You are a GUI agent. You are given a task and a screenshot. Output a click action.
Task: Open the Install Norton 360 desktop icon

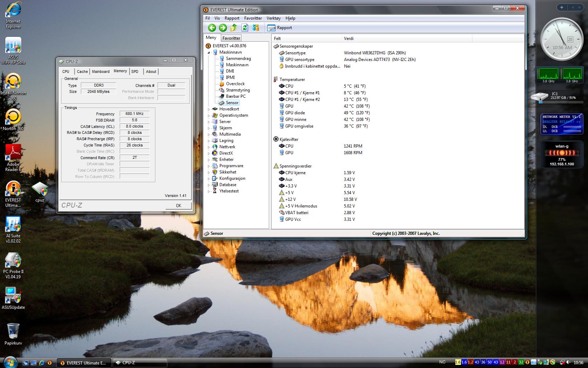pyautogui.click(x=13, y=87)
